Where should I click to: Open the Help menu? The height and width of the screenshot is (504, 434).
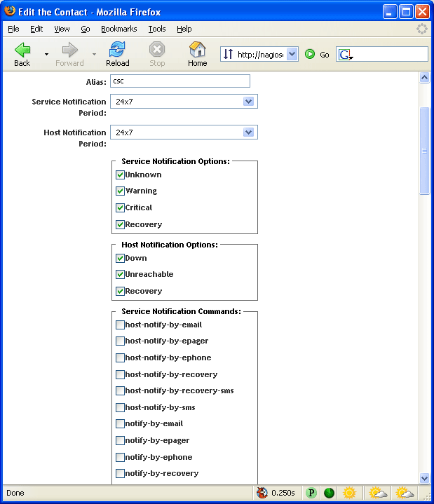point(184,29)
